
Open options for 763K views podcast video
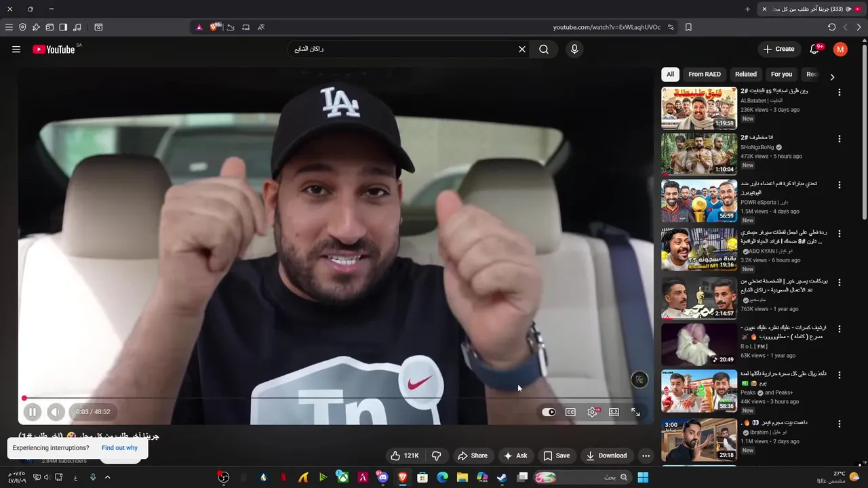click(840, 283)
